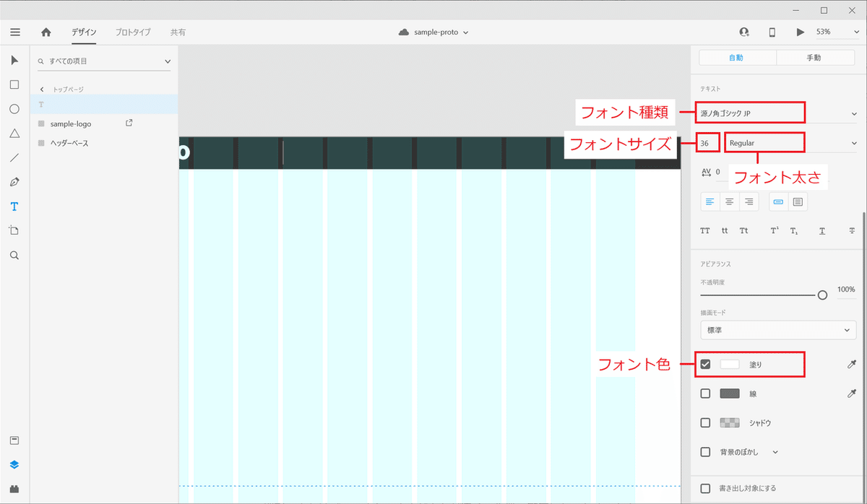Enable the 線 border checkbox
Viewport: 867px width, 504px height.
pos(706,394)
